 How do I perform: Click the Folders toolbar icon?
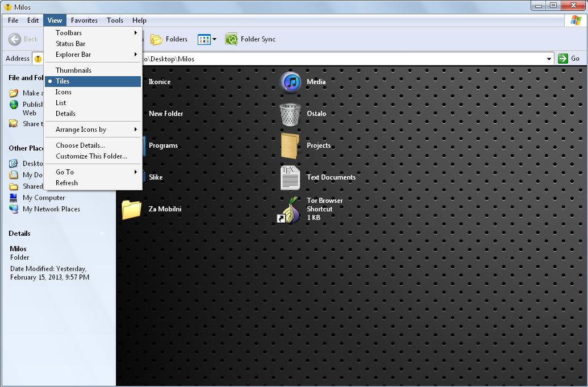tap(156, 39)
